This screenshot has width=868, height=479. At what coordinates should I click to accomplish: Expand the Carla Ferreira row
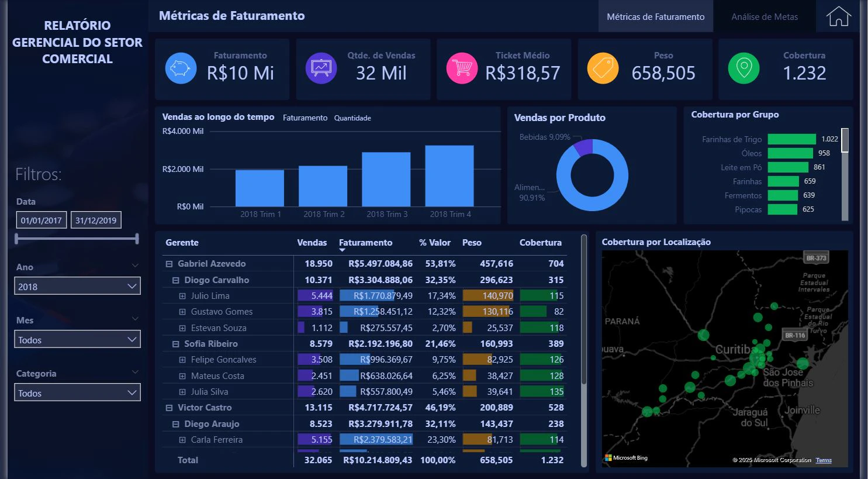click(x=182, y=440)
